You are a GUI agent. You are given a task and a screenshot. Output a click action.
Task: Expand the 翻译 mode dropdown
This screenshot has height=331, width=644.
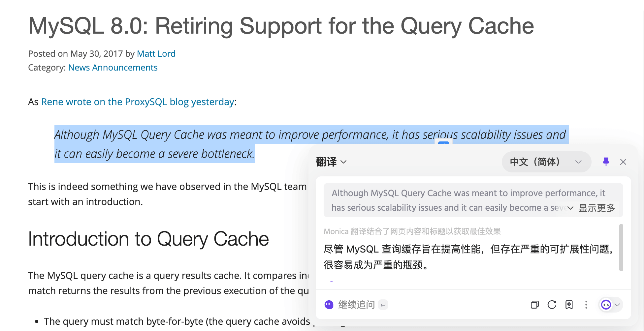pyautogui.click(x=344, y=162)
